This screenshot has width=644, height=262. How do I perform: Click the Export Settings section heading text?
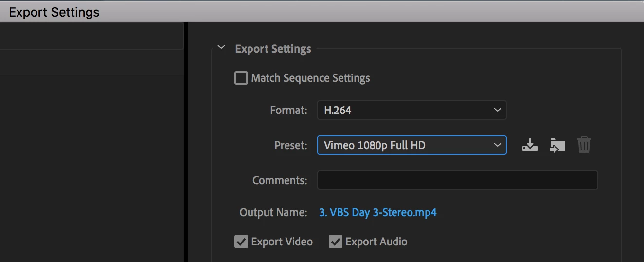coord(273,49)
